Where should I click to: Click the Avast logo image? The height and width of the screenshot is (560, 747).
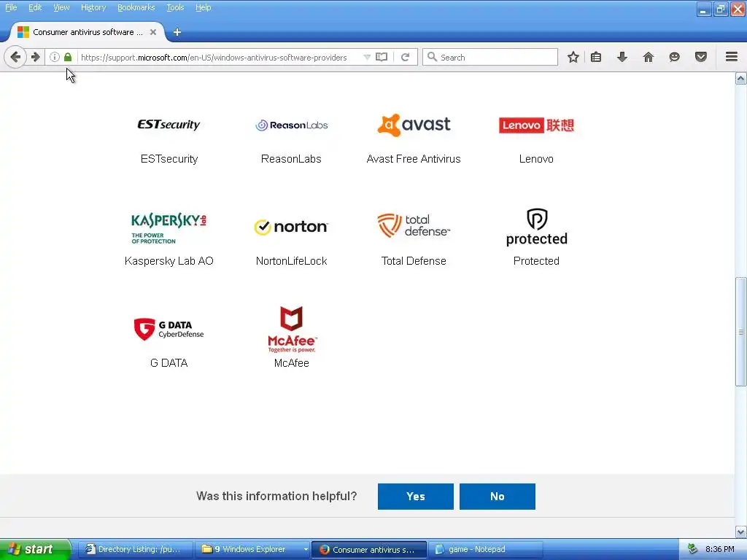pyautogui.click(x=414, y=125)
